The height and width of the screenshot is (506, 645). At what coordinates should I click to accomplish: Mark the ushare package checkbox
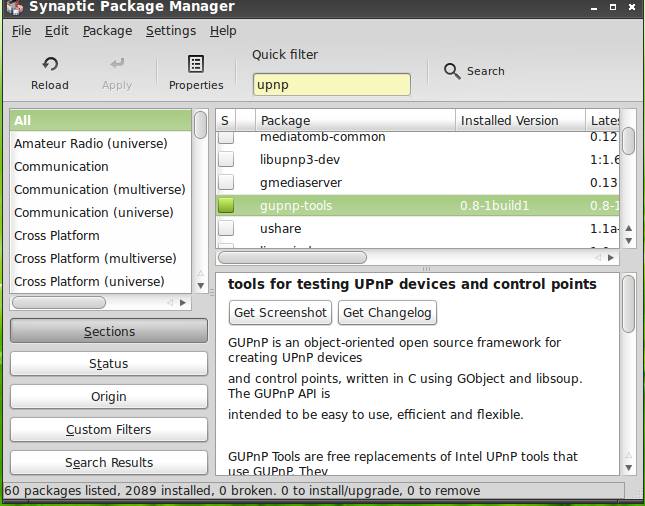[x=226, y=228]
